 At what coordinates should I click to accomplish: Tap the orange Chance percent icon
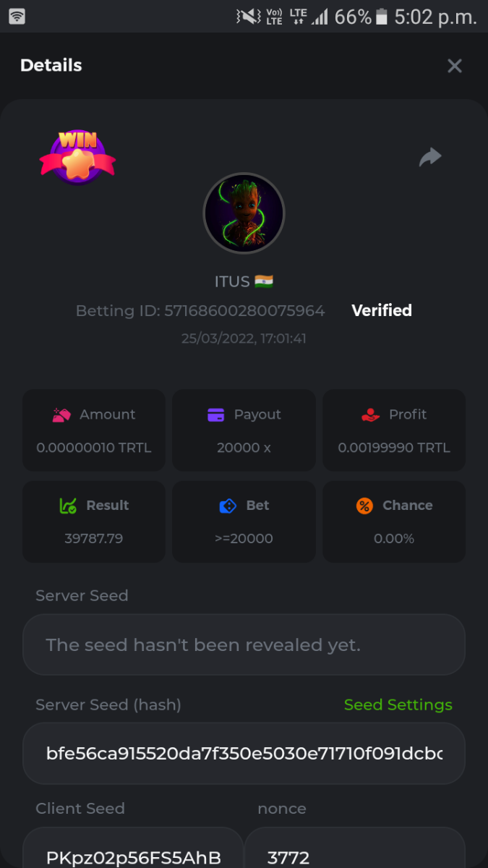364,506
